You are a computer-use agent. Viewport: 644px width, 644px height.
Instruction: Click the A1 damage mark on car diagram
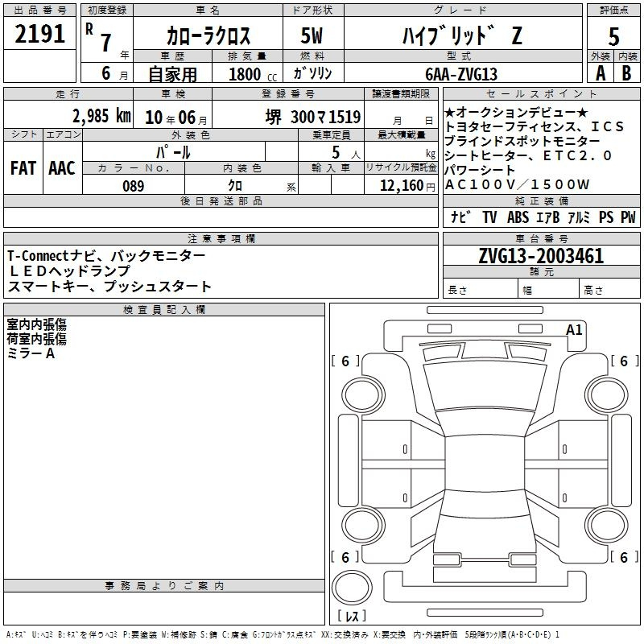[x=573, y=329]
